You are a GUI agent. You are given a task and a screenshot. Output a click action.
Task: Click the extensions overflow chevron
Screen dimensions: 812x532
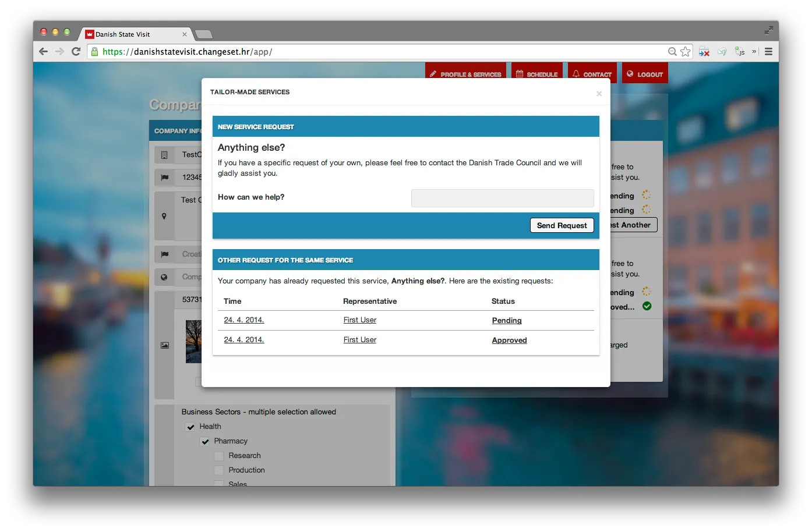(754, 51)
